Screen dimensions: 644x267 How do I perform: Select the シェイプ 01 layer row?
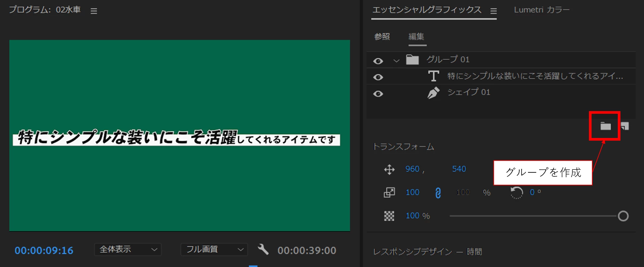(501, 93)
